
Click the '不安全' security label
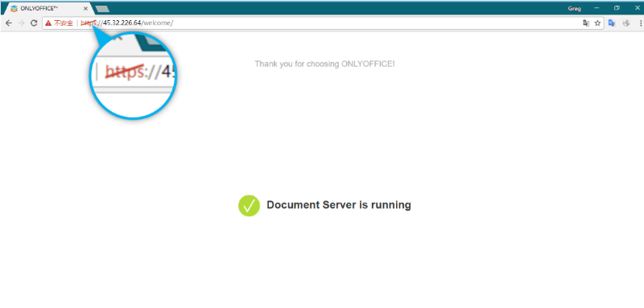pyautogui.click(x=64, y=23)
